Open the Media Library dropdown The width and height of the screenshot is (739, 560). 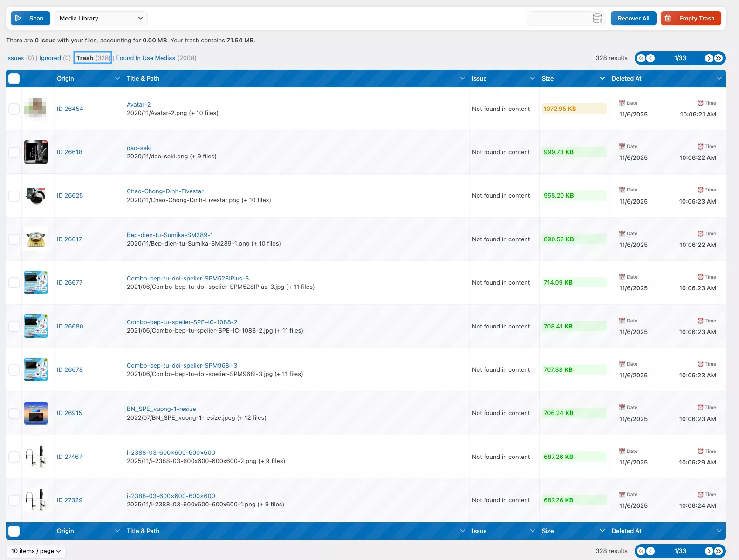[x=101, y=18]
